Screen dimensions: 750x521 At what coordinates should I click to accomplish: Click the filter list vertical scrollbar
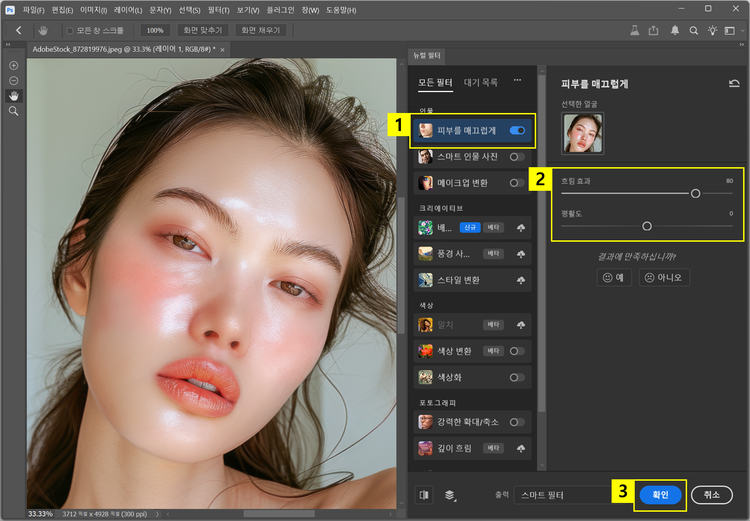click(x=541, y=243)
